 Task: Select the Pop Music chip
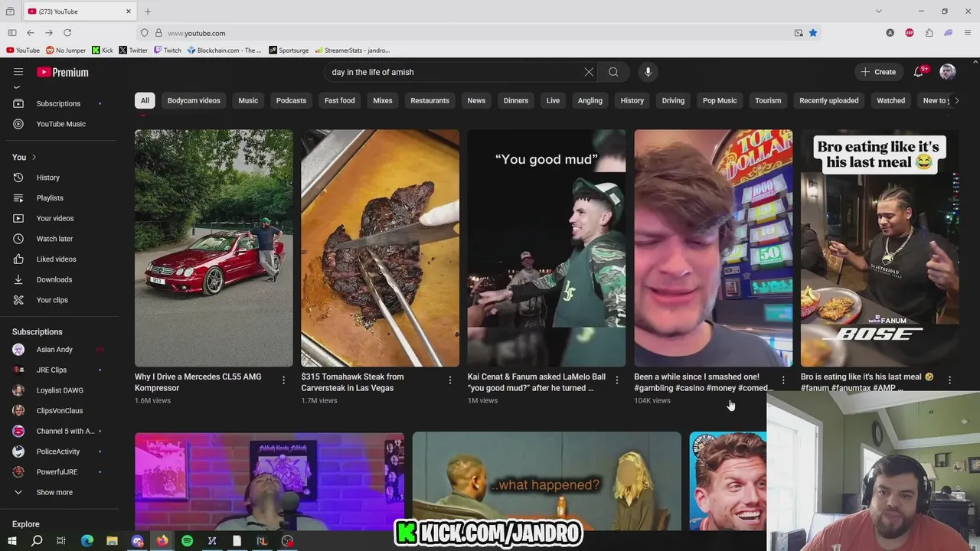tap(720, 100)
